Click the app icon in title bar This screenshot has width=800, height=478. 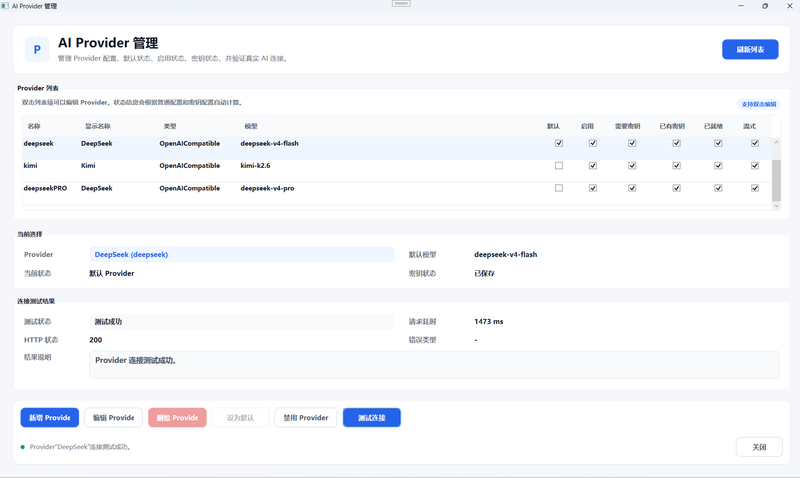click(5, 6)
